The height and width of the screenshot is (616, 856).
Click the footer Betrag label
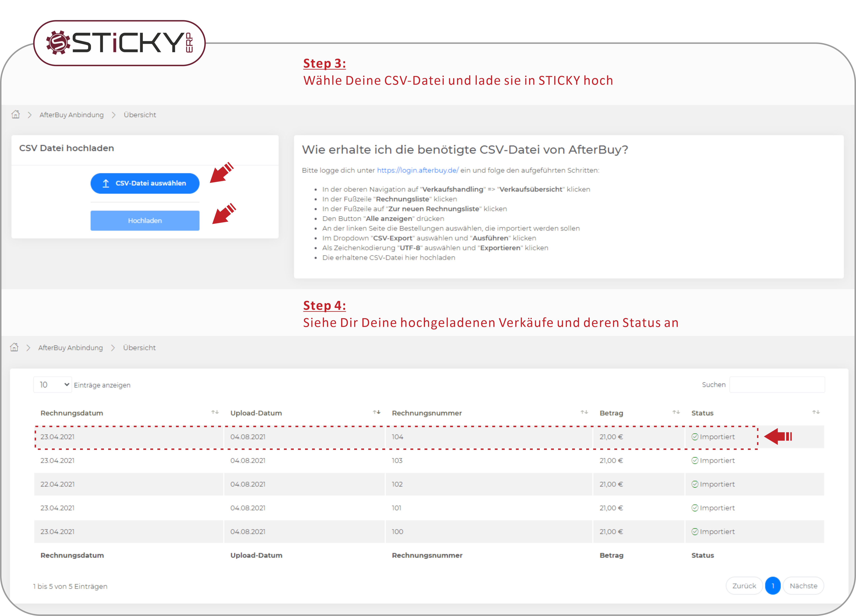[611, 555]
